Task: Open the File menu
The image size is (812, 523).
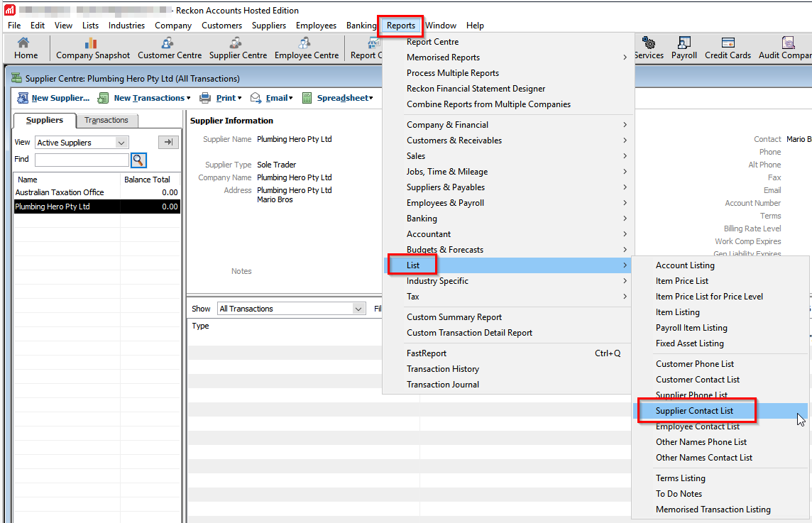Action: click(x=14, y=26)
